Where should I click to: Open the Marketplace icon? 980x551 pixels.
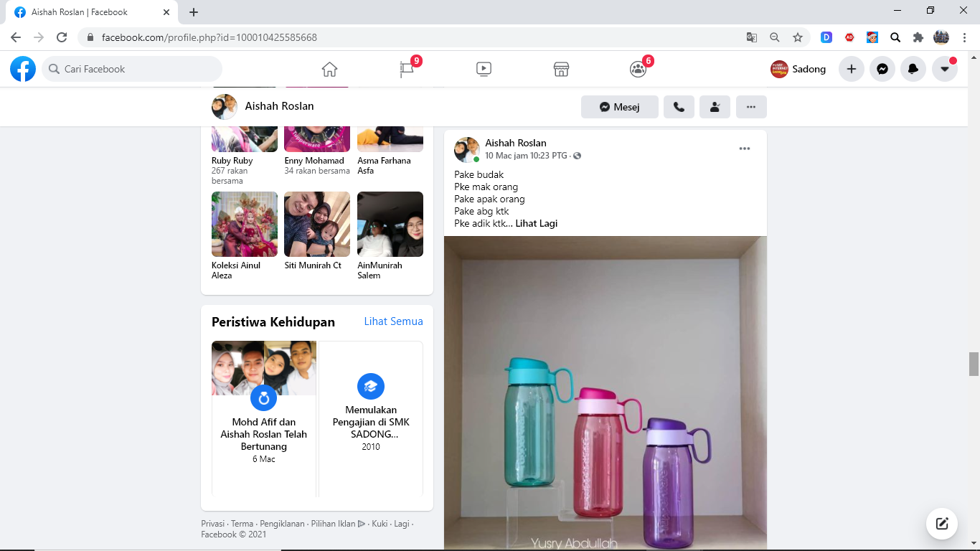point(561,69)
